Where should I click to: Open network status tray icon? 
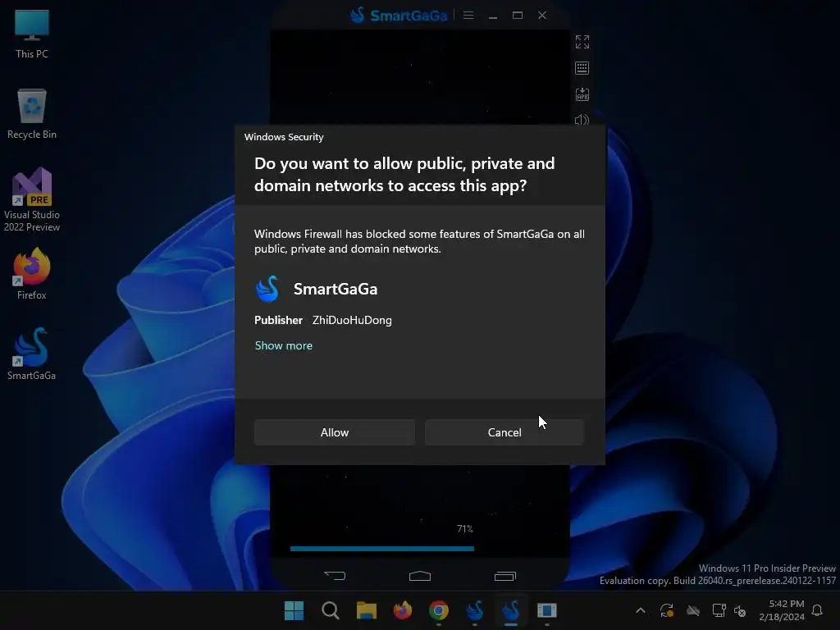point(719,610)
